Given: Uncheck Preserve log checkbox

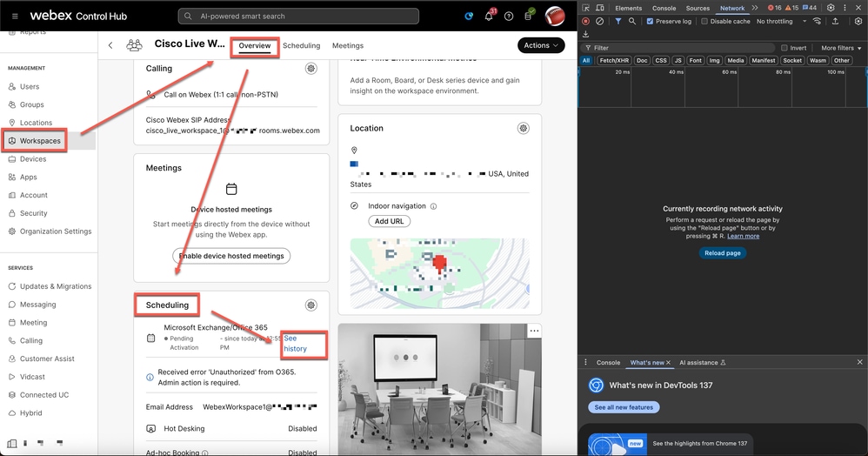Looking at the screenshot, I should 650,21.
